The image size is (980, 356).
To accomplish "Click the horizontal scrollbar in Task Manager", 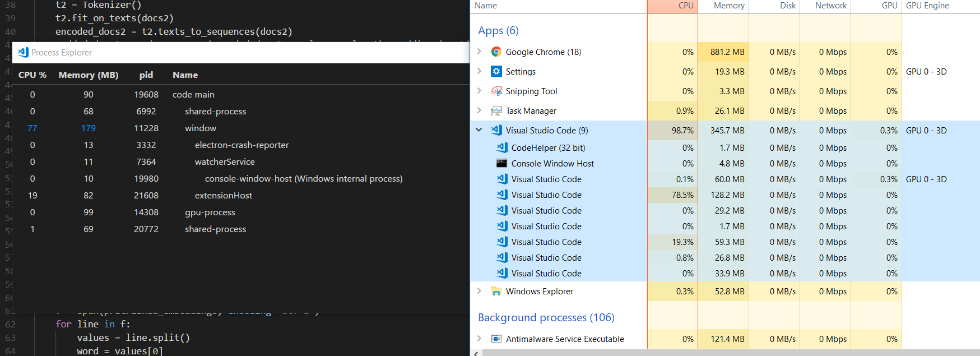I will click(x=728, y=353).
